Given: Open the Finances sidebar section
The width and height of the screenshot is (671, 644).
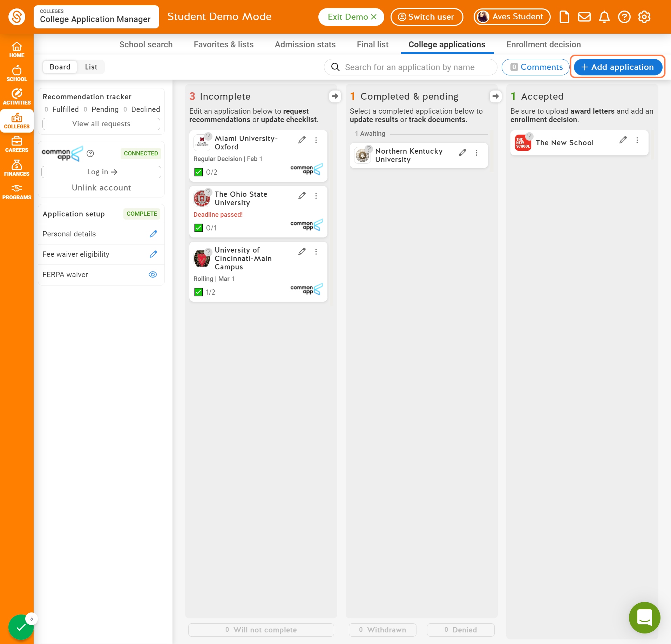Looking at the screenshot, I should [x=17, y=168].
